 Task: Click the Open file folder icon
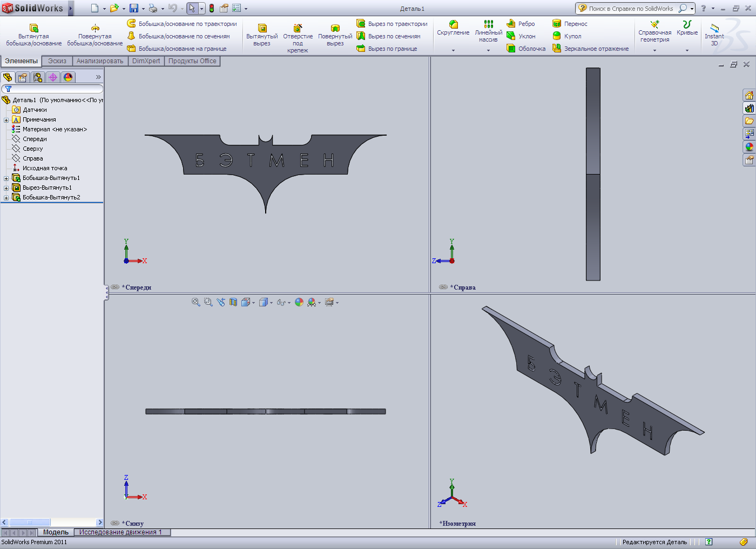(114, 8)
